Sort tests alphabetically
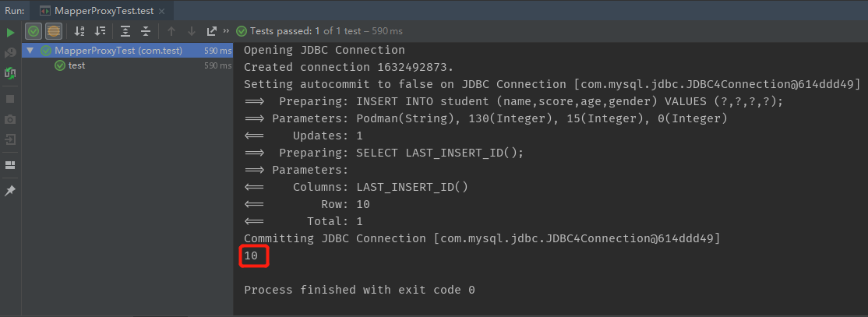The image size is (868, 317). click(x=79, y=31)
